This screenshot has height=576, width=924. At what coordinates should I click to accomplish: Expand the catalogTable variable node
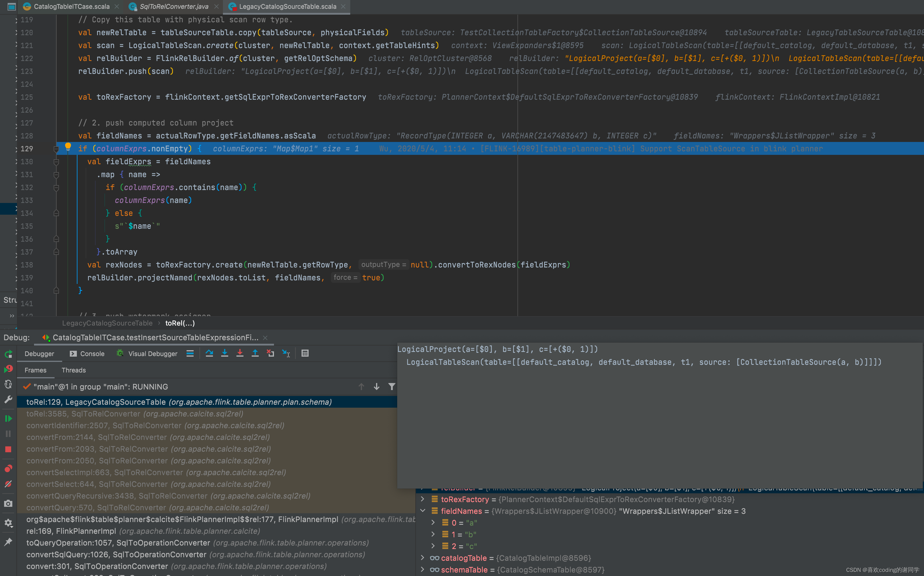click(422, 558)
